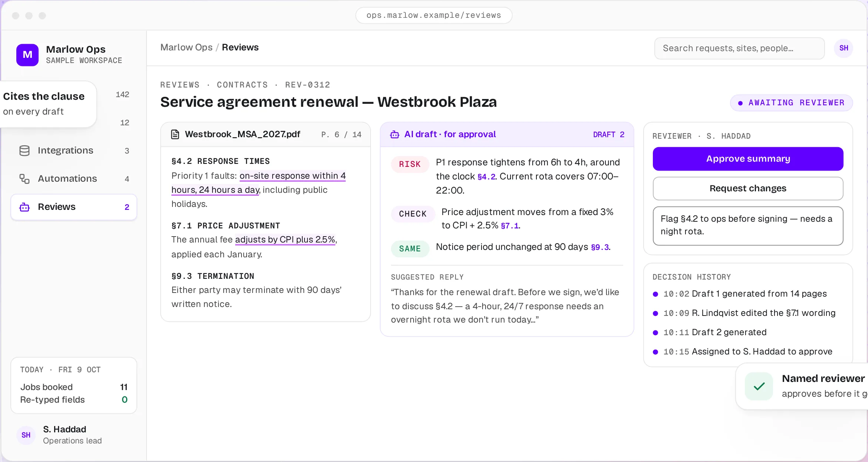This screenshot has width=868, height=462.
Task: Click the AWAITING REVIEWER status pill
Action: tap(791, 103)
